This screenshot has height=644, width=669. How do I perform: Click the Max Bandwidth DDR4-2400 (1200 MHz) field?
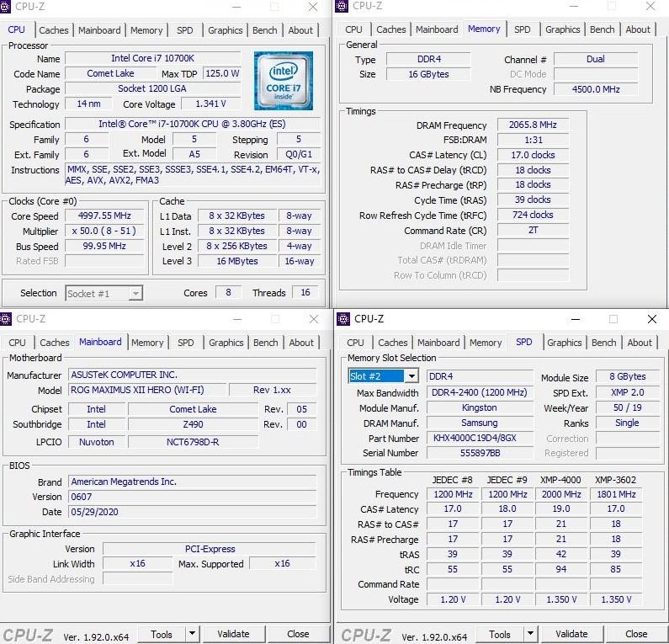point(480,392)
